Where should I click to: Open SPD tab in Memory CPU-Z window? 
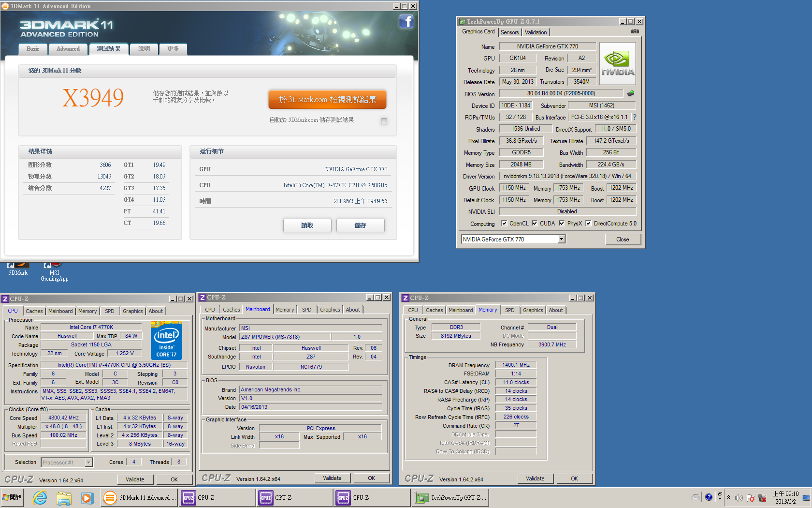pos(510,310)
